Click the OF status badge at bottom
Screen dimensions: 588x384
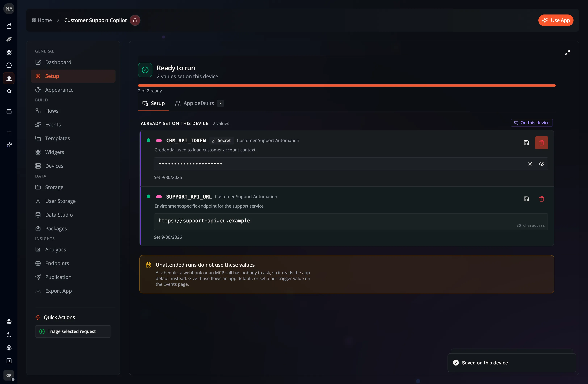tap(9, 375)
